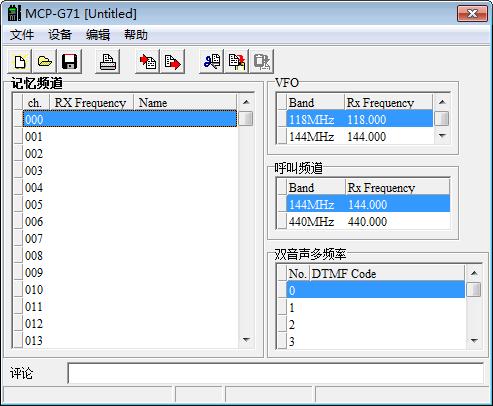This screenshot has height=406, width=493.
Task: Print using the printer toolbar icon
Action: coord(107,62)
